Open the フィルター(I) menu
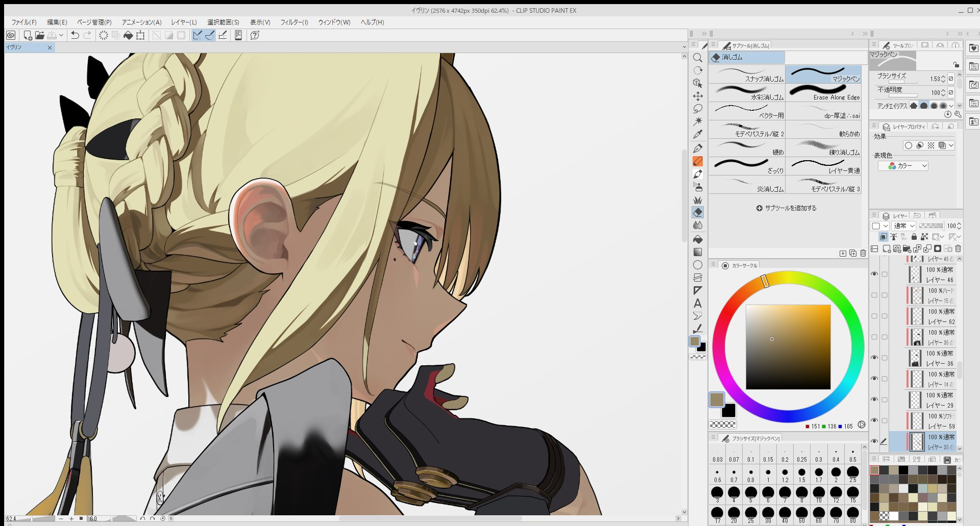 click(x=295, y=22)
